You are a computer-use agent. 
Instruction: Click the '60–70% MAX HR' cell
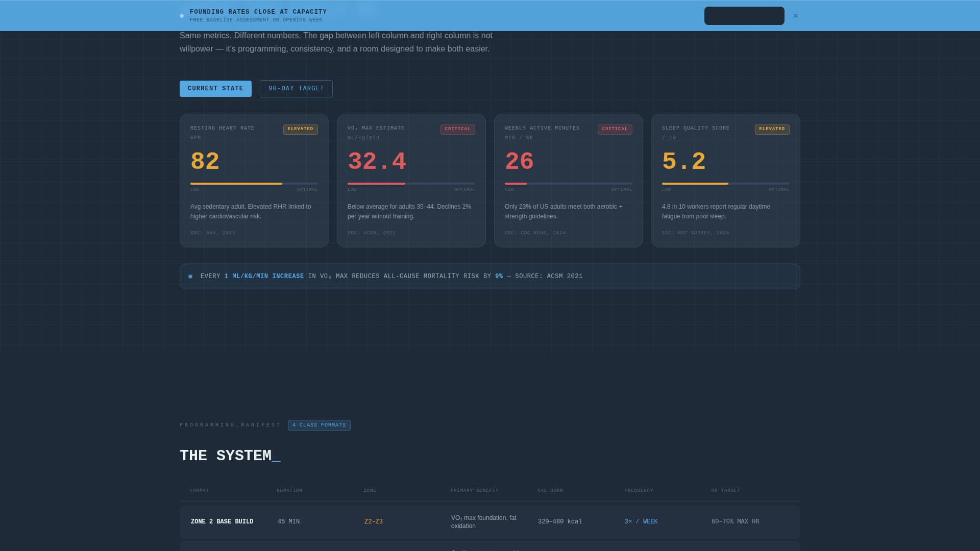(736, 522)
